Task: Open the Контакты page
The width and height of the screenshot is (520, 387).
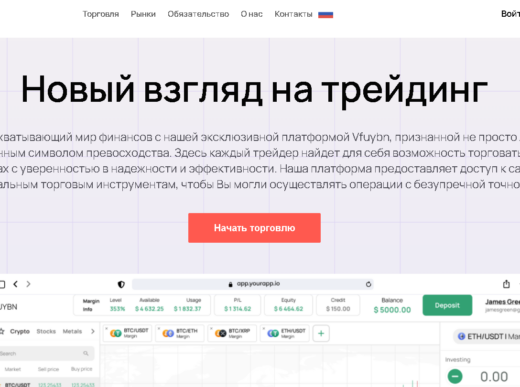Action: coord(293,14)
